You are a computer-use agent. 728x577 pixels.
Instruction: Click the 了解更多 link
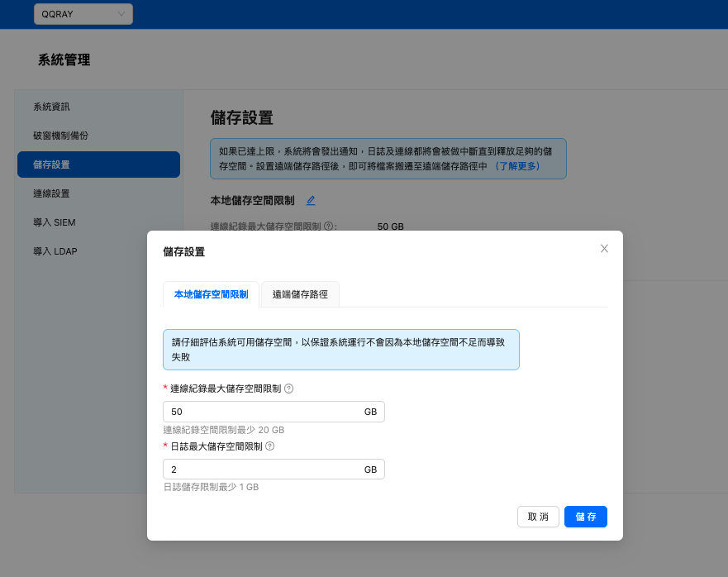tap(516, 166)
